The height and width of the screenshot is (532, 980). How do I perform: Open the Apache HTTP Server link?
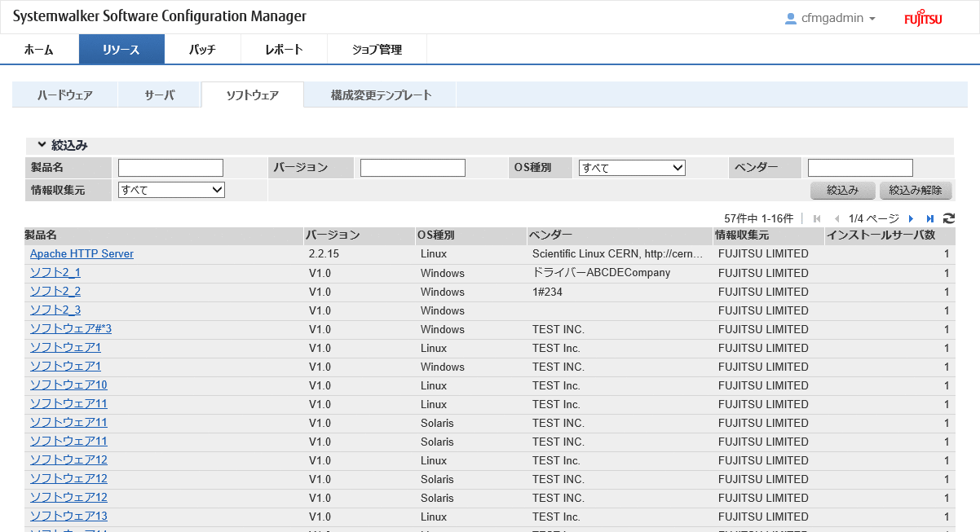point(82,253)
